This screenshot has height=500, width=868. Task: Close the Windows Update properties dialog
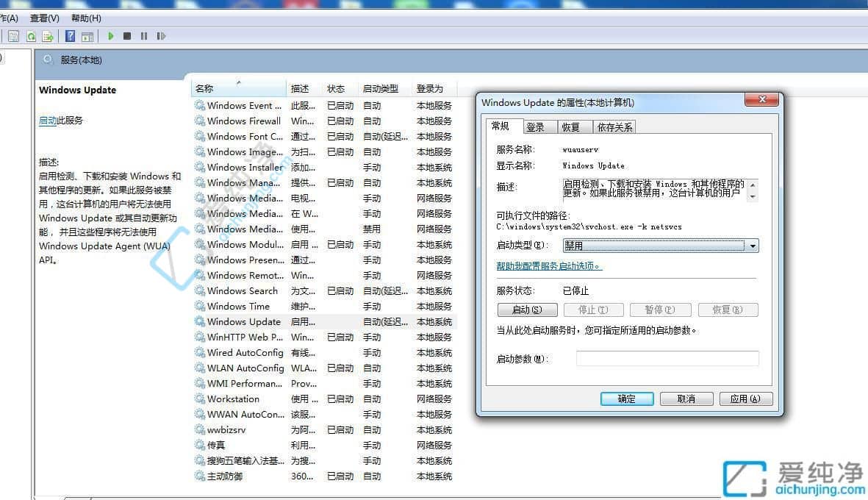click(761, 99)
